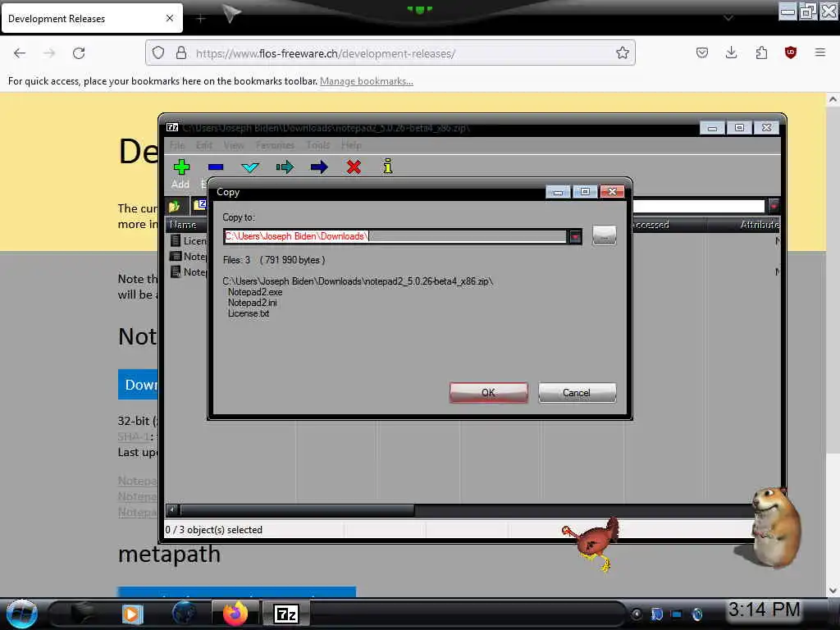Click the "metapath" heading on the webpage

tap(169, 554)
